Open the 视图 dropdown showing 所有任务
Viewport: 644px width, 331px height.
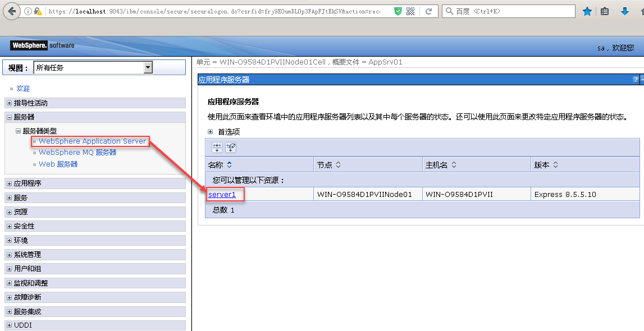point(93,68)
